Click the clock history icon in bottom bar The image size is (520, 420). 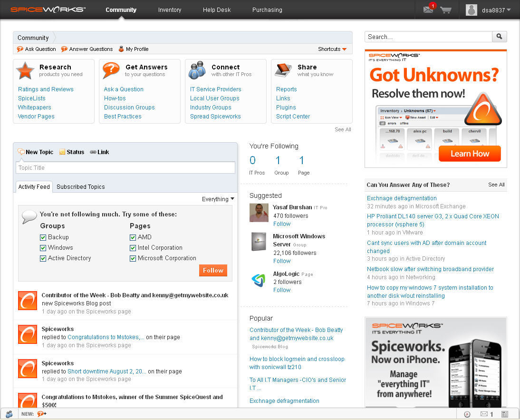(x=467, y=414)
